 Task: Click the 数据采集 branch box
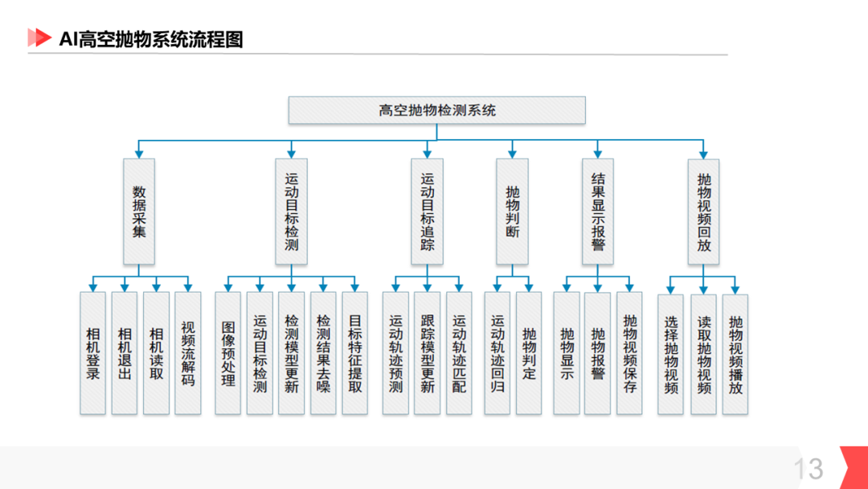[x=138, y=212]
